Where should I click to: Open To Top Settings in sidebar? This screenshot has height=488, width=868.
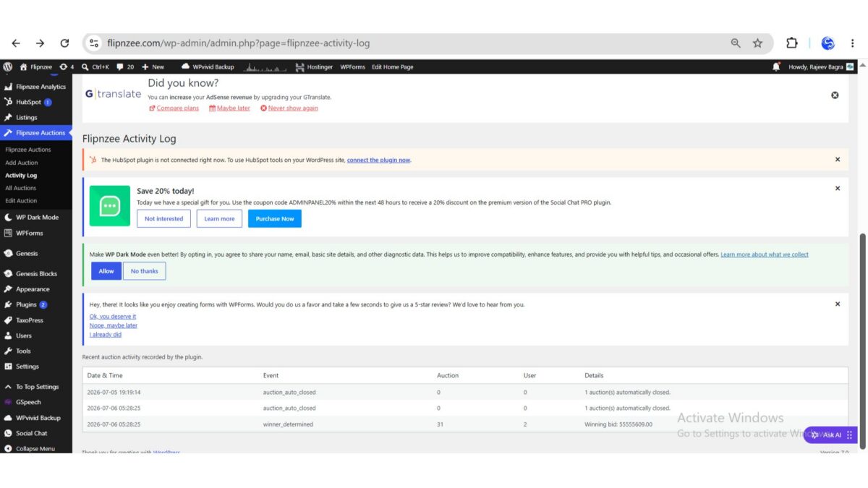tap(36, 386)
